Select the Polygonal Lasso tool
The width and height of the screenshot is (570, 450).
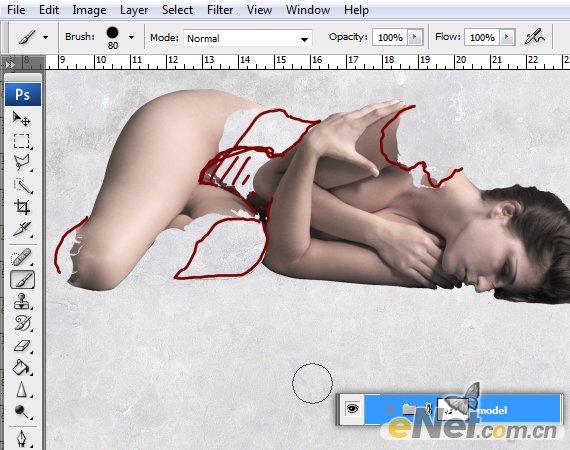click(x=22, y=163)
